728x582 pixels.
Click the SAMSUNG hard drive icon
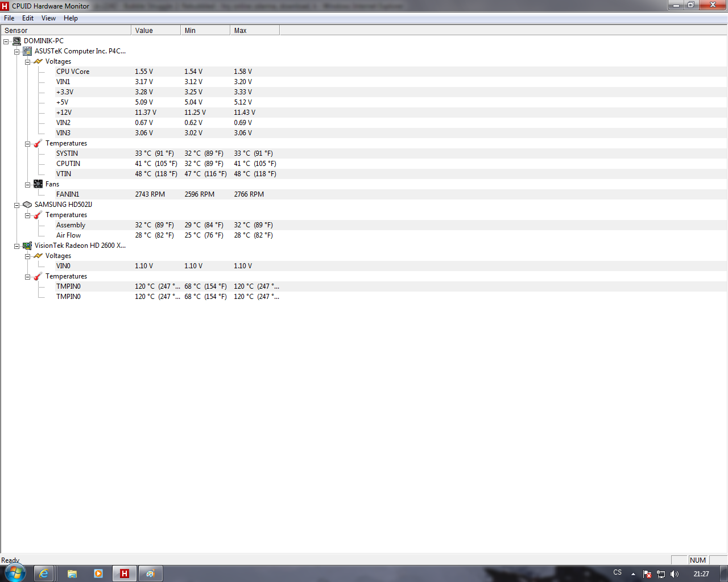click(27, 205)
